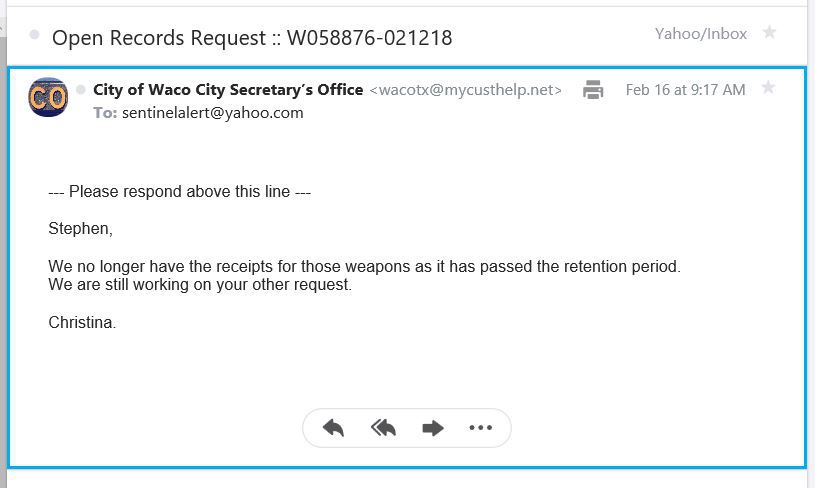The width and height of the screenshot is (815, 488).
Task: Star the conversation beside Yahoo/Inbox
Action: click(x=769, y=33)
